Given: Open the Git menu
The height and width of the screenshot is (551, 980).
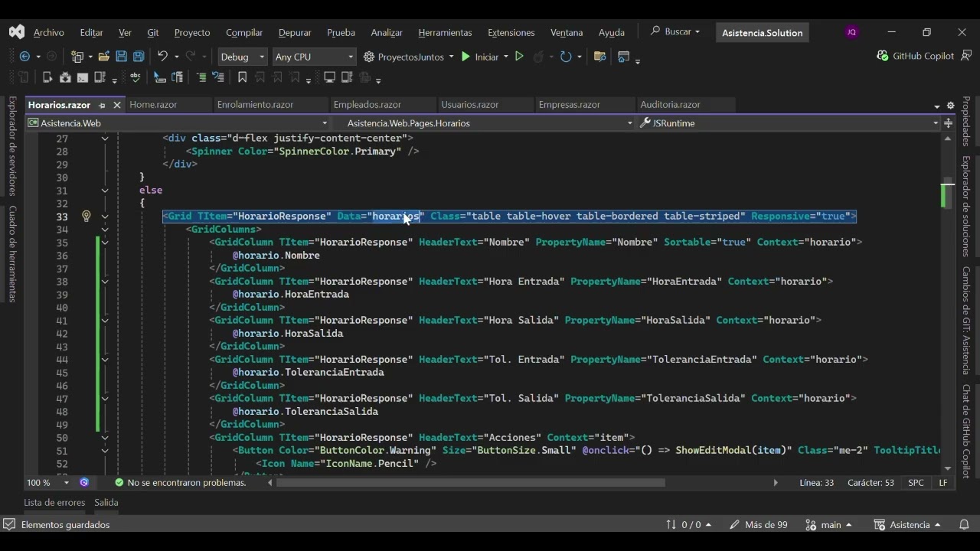Looking at the screenshot, I should (x=153, y=32).
